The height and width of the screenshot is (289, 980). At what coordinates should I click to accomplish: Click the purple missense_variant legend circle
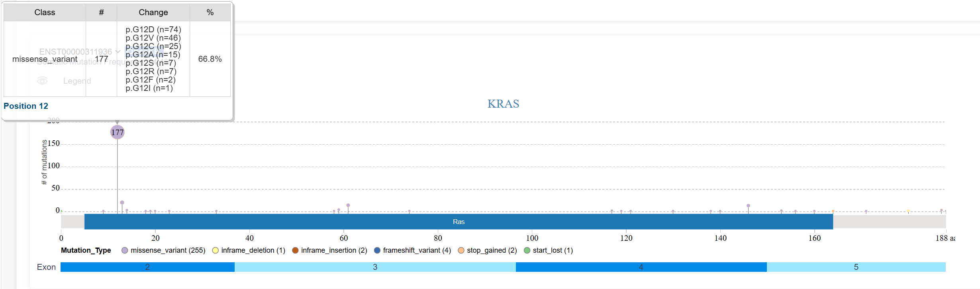pyautogui.click(x=125, y=250)
